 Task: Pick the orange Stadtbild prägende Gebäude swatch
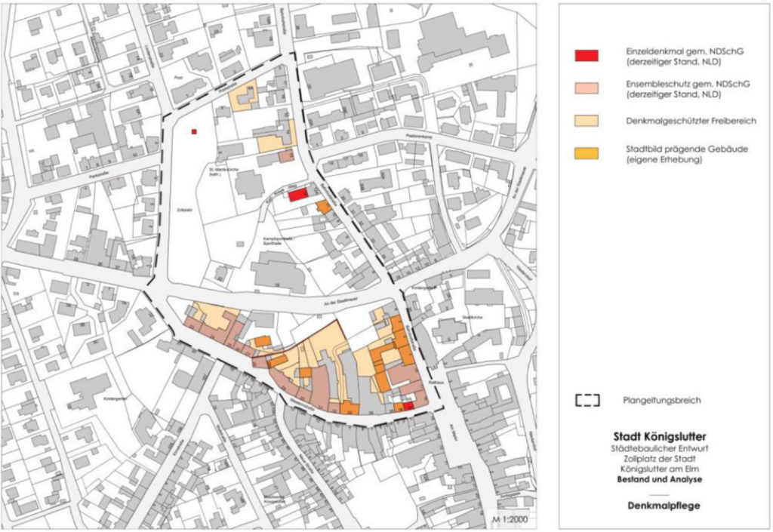(x=587, y=154)
